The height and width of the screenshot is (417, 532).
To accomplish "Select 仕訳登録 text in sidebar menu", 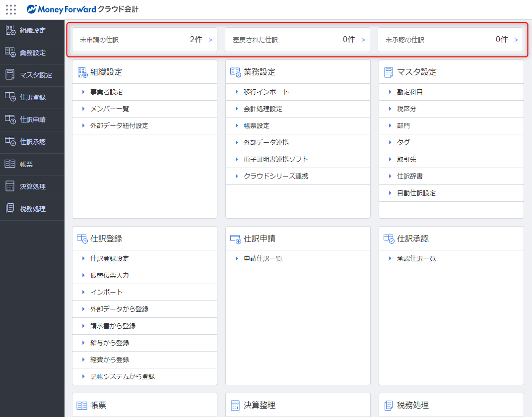I will 33,97.
